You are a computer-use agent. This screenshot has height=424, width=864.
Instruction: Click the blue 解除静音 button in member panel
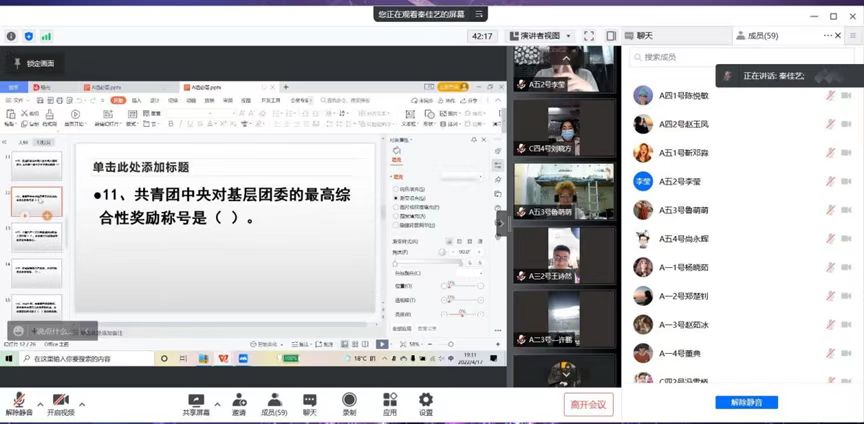746,402
